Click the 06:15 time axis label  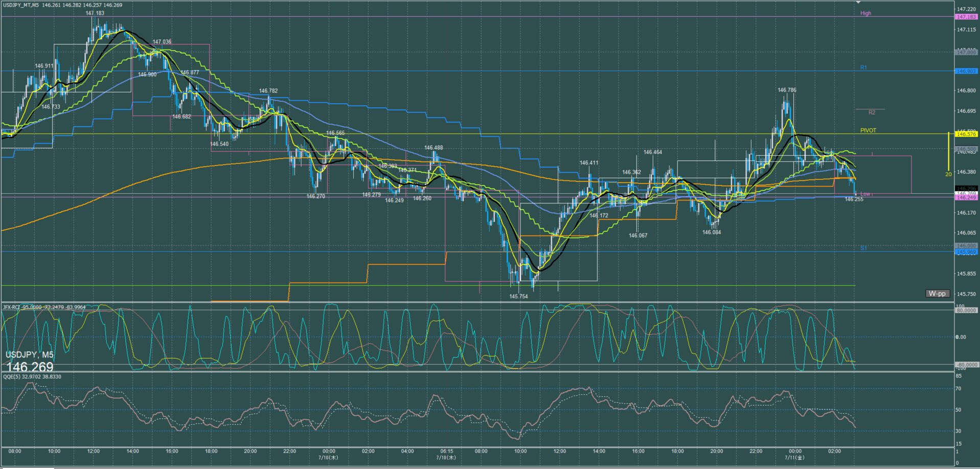[x=446, y=451]
